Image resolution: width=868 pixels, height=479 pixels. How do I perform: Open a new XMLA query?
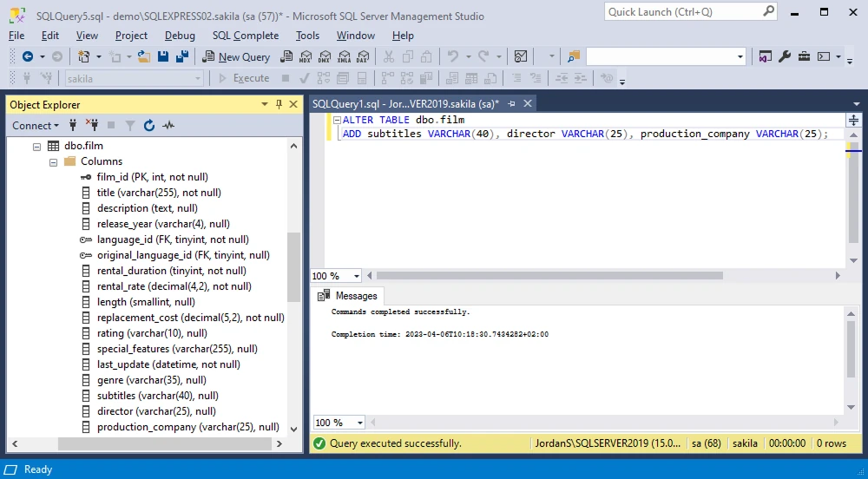pyautogui.click(x=344, y=56)
